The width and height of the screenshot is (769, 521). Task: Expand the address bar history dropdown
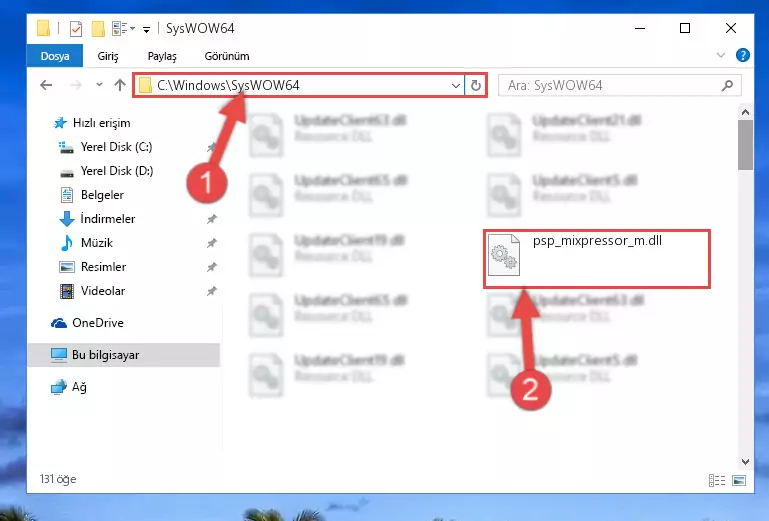[456, 86]
